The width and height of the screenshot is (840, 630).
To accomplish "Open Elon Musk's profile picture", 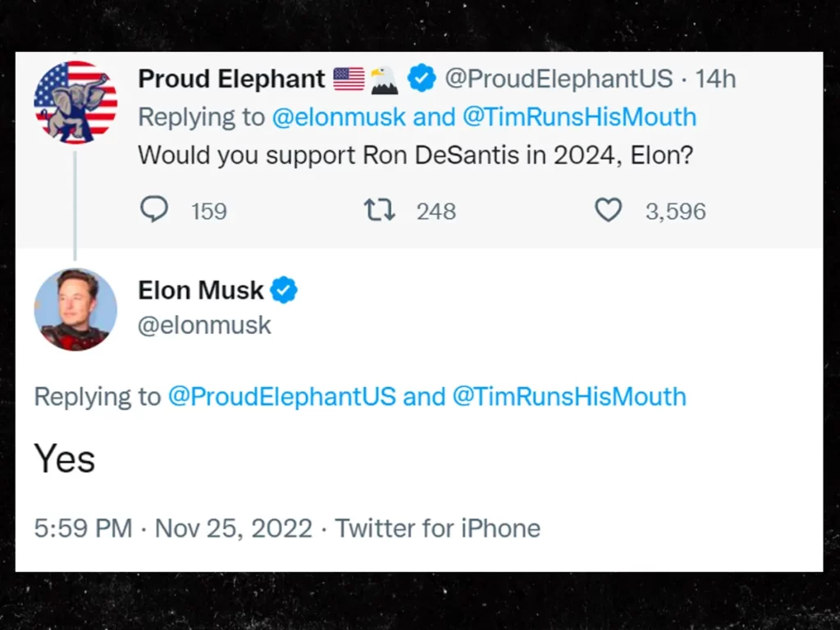I will click(75, 309).
